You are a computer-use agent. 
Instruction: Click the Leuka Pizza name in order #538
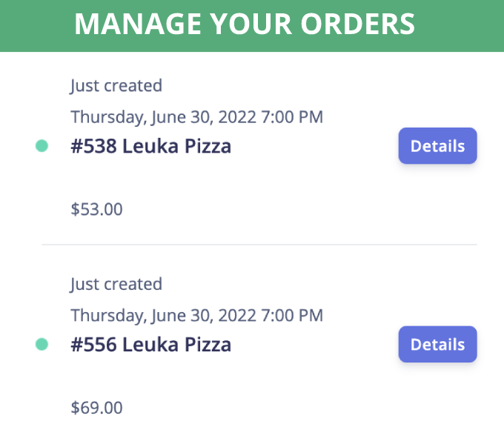(176, 146)
